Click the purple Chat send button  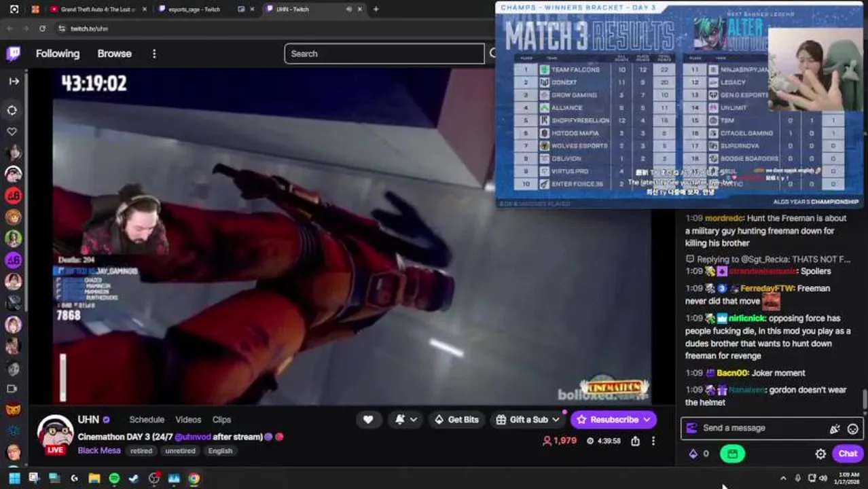(848, 454)
